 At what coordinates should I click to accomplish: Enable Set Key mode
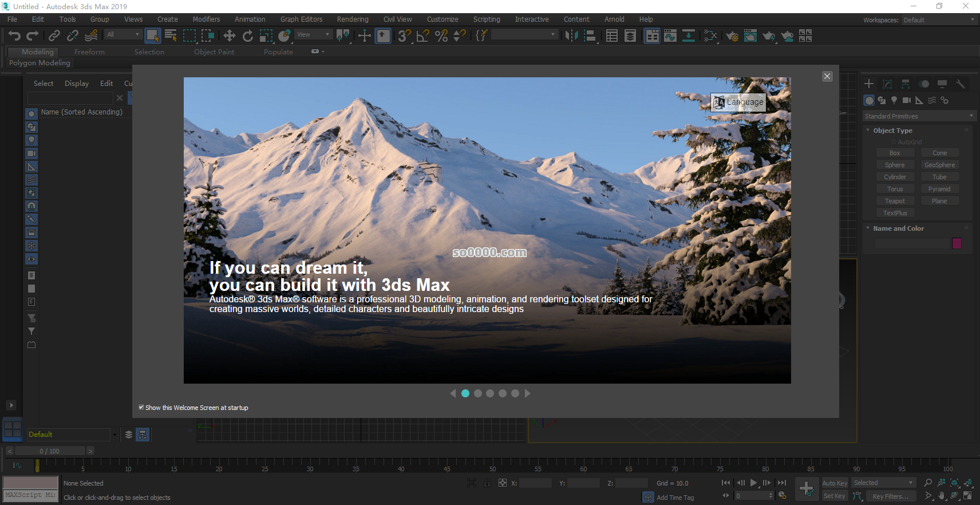pyautogui.click(x=834, y=496)
